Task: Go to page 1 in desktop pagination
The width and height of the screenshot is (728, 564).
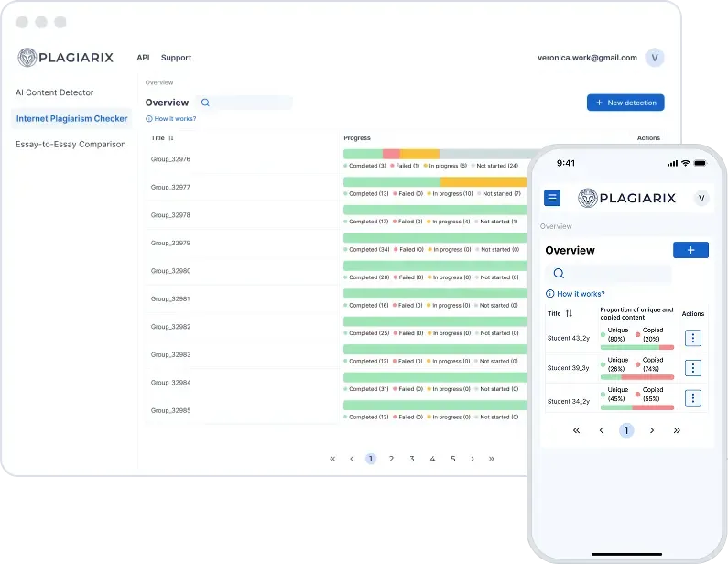Action: (x=371, y=459)
